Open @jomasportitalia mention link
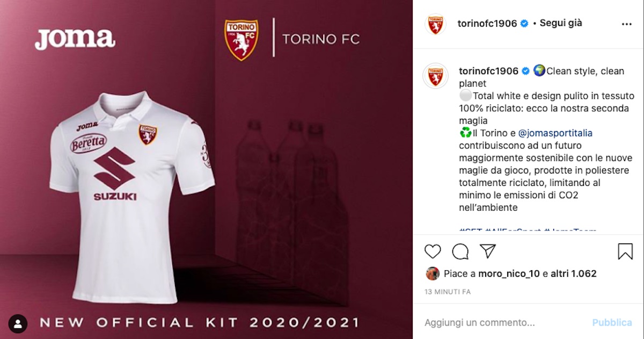This screenshot has height=339, width=644. [555, 133]
